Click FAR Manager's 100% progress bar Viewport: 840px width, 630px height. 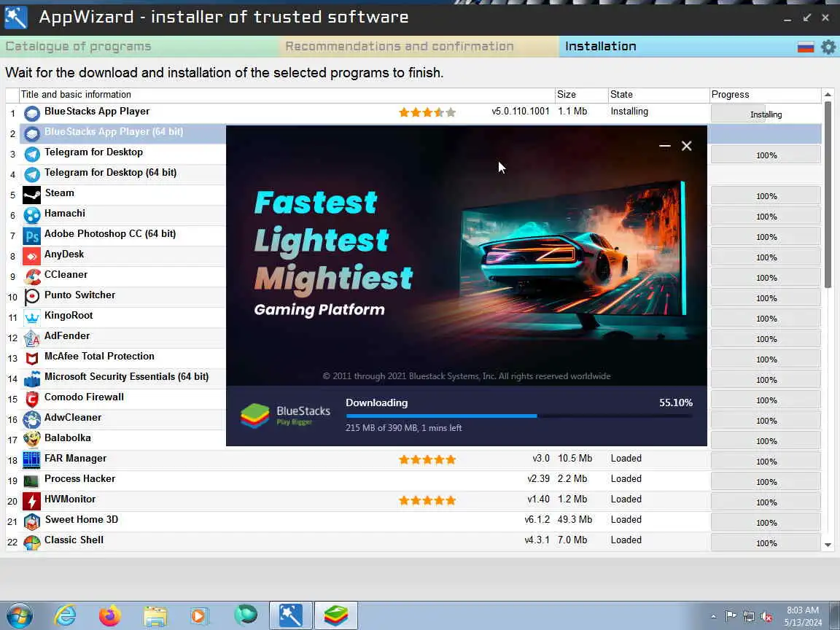tap(766, 462)
